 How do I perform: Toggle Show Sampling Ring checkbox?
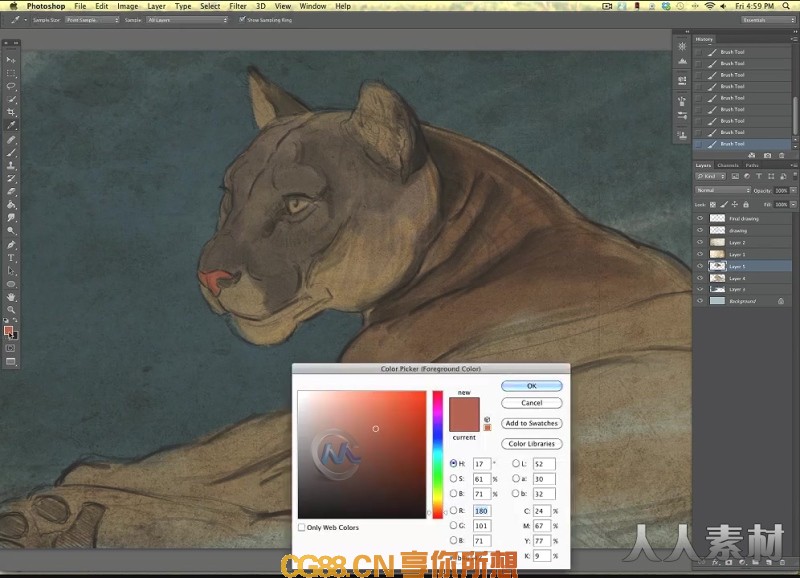pyautogui.click(x=242, y=20)
